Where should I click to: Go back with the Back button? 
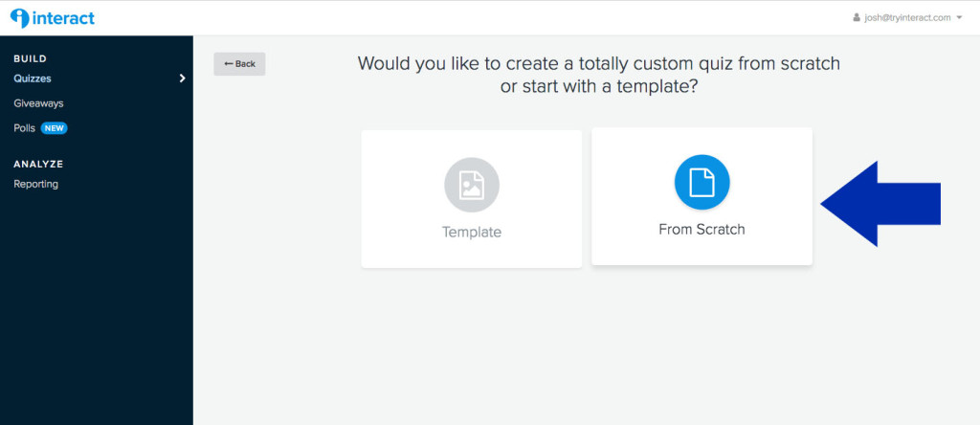click(x=239, y=64)
